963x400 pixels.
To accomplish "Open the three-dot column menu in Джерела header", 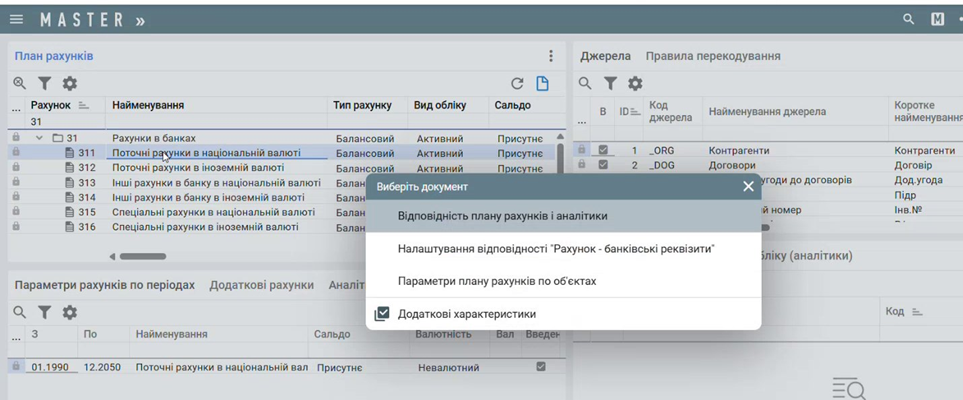I will [580, 122].
